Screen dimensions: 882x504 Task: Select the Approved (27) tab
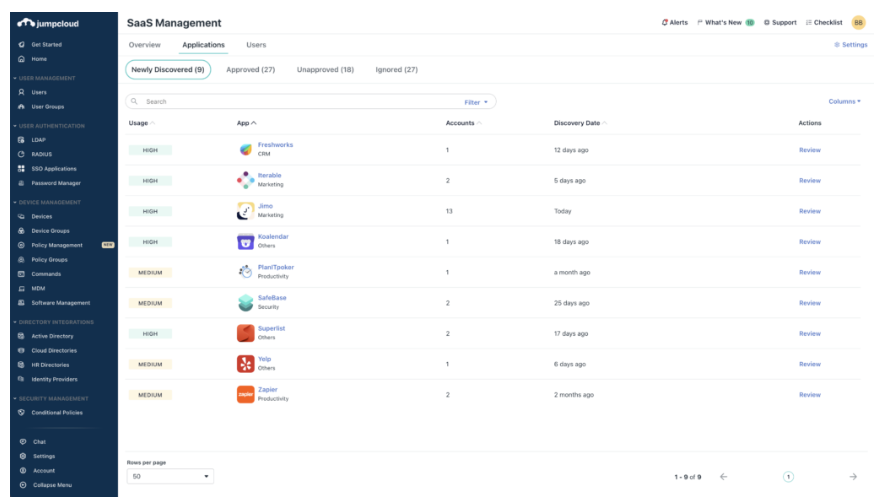click(250, 70)
